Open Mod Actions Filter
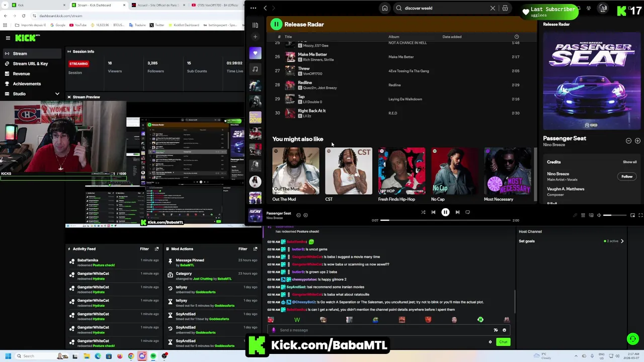 [243, 249]
